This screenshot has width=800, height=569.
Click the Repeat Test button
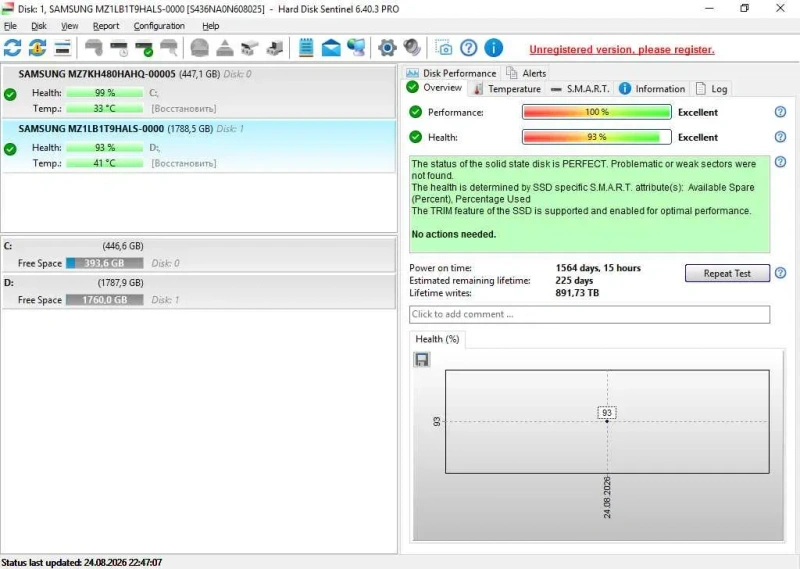point(727,273)
